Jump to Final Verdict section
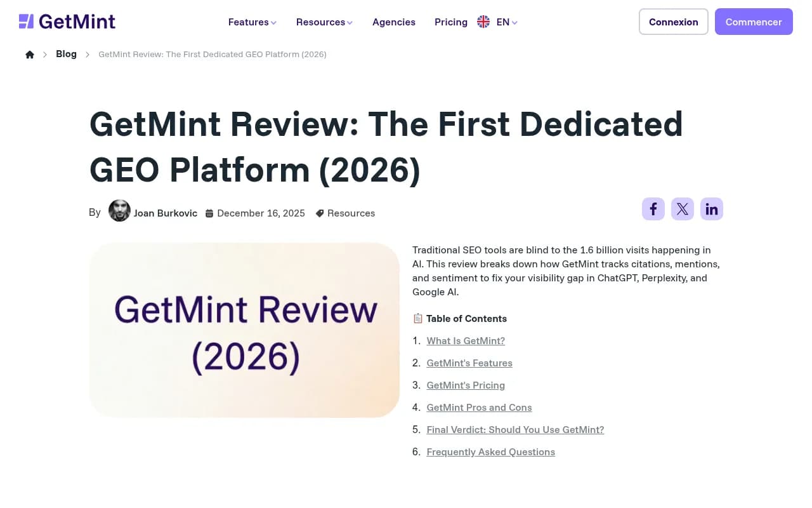 [515, 430]
